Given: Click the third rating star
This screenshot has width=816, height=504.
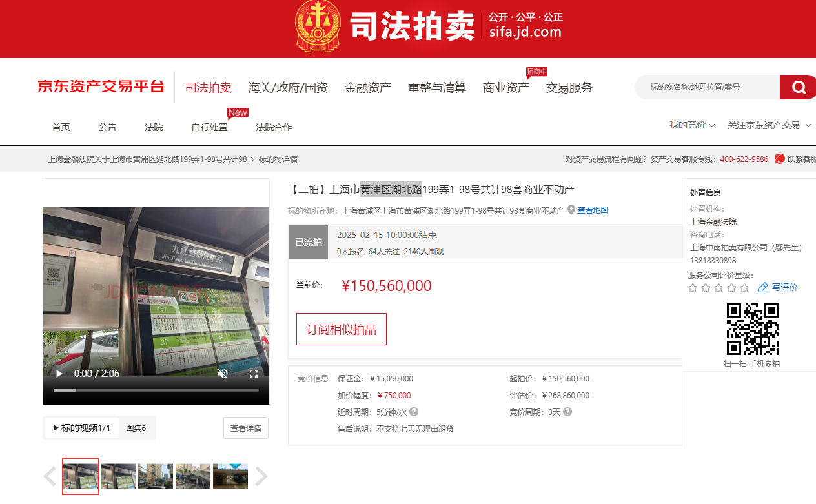Looking at the screenshot, I should [719, 288].
